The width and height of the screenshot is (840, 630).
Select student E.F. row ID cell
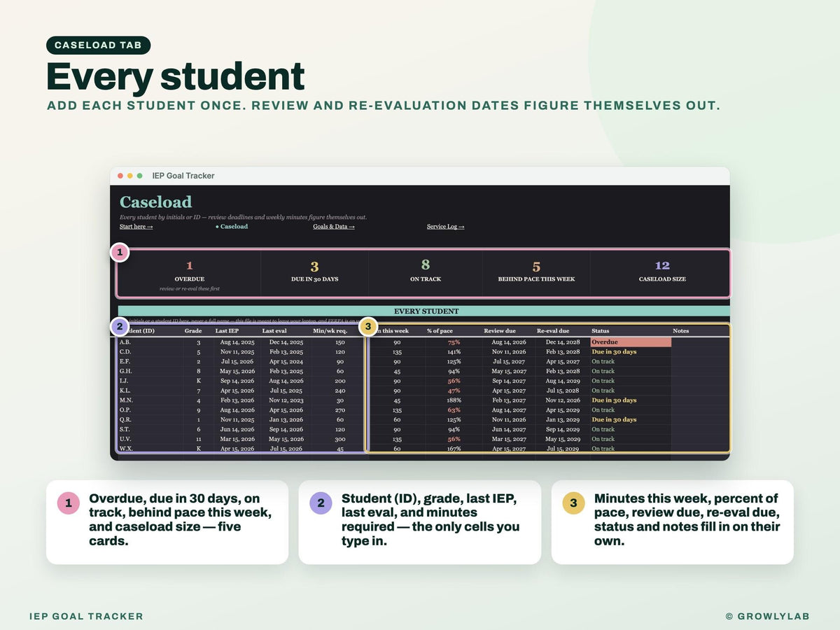pyautogui.click(x=125, y=362)
